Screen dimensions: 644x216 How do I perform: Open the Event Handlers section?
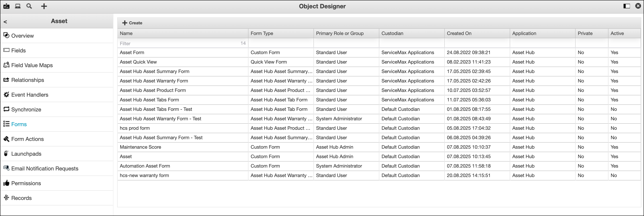coord(57,95)
